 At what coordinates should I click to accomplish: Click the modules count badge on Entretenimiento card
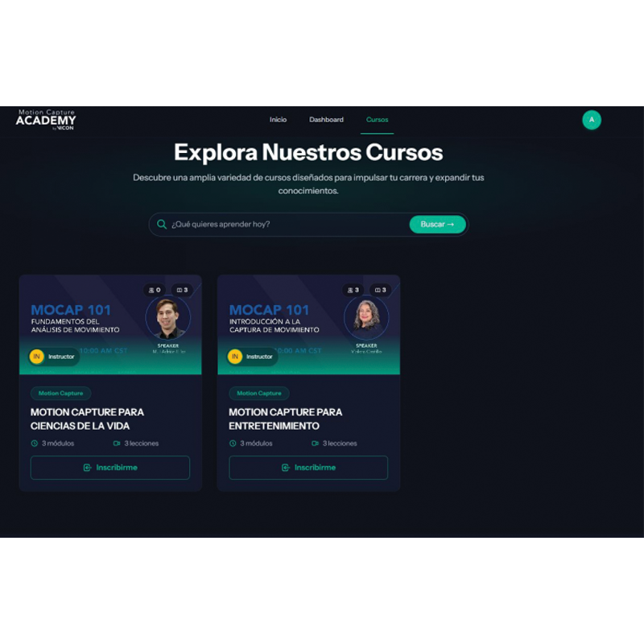pos(379,290)
